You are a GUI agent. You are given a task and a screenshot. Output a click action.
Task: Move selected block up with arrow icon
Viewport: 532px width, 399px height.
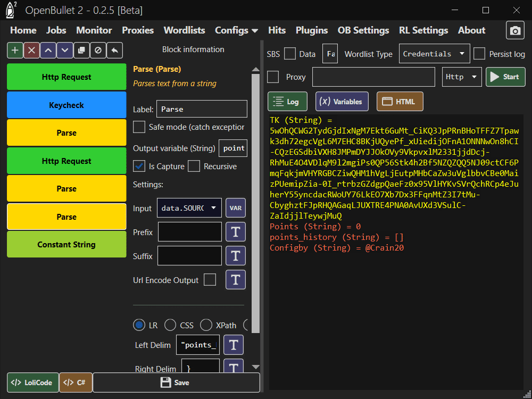pyautogui.click(x=48, y=51)
